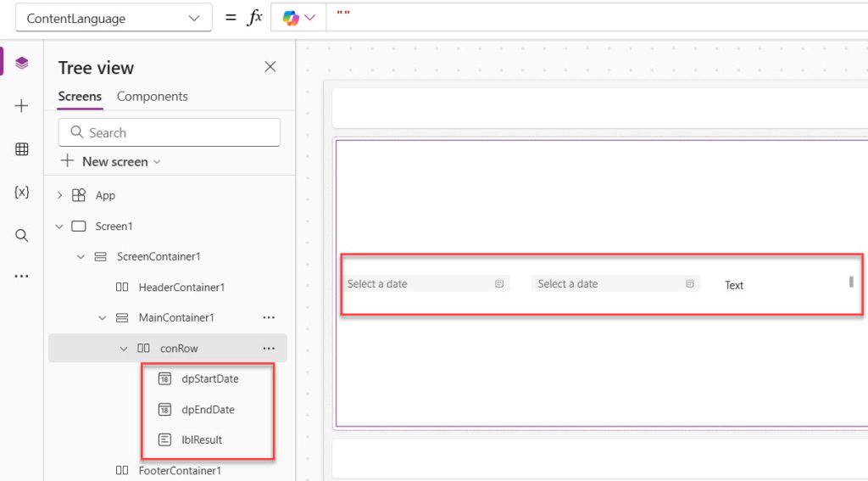Open calendar icon of second date picker
868x481 pixels.
pyautogui.click(x=690, y=283)
